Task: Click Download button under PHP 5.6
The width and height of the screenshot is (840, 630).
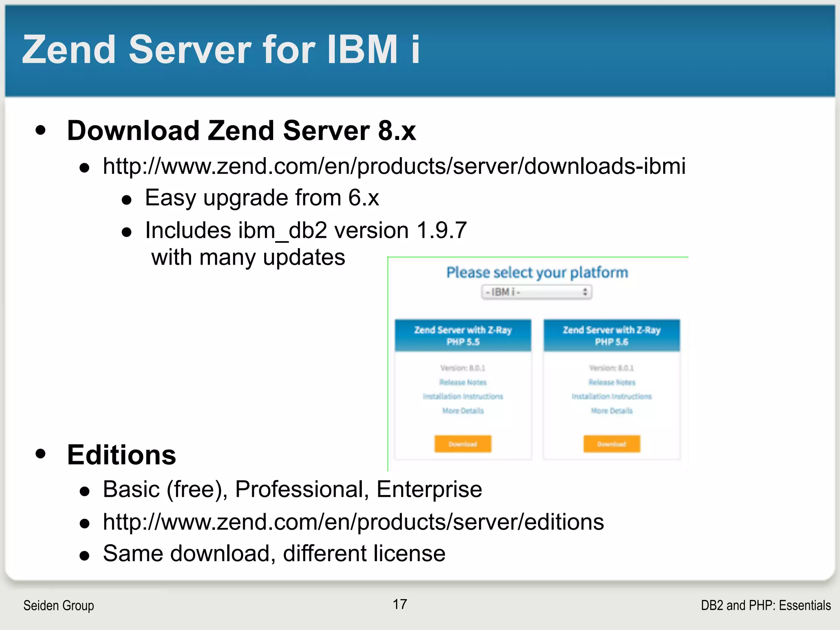Action: click(x=612, y=444)
